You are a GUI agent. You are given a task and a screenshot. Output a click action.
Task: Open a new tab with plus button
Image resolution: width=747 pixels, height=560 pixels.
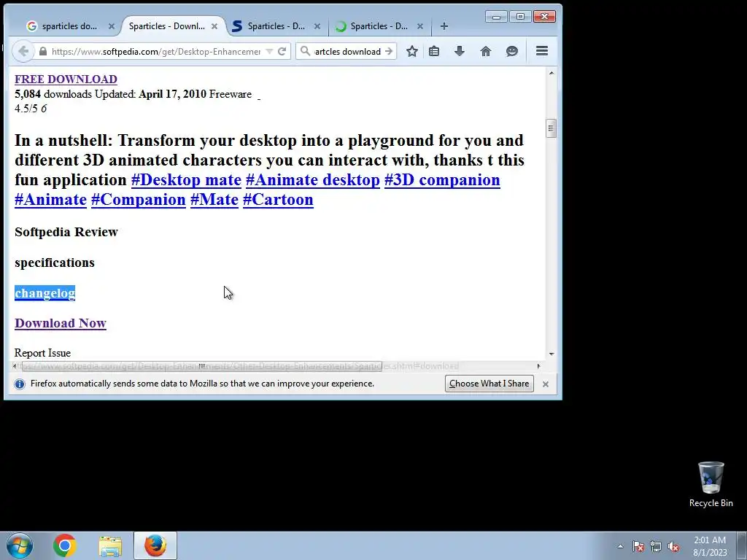tap(444, 26)
